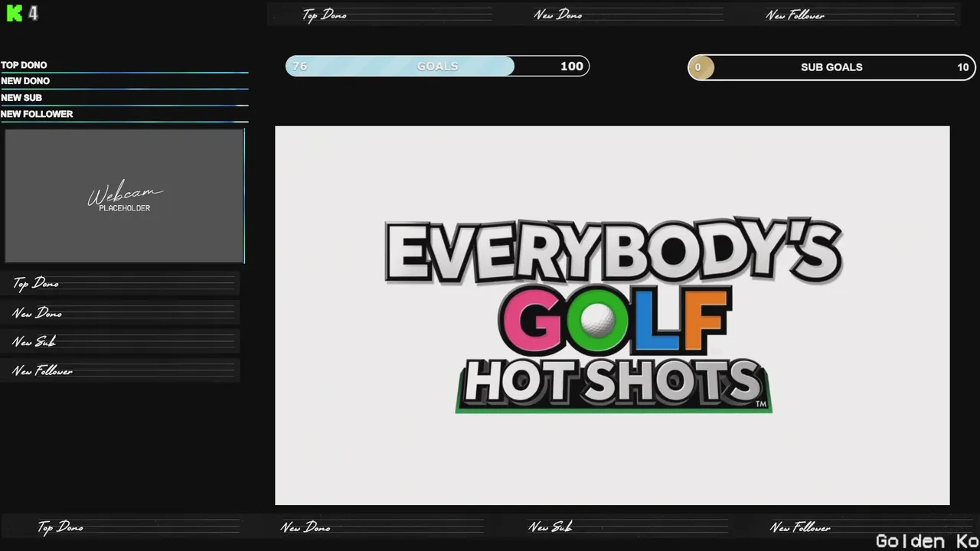
Task: Click script Top Dono bar below the webcam
Action: click(x=120, y=283)
